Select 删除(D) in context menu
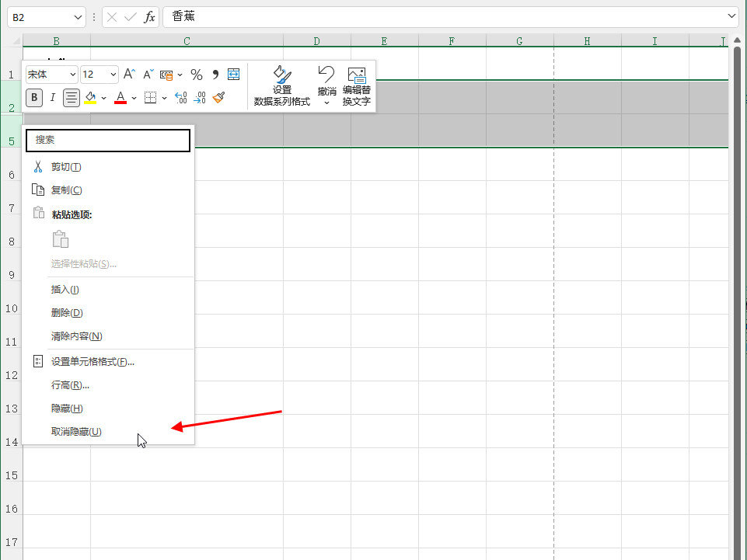Screen dimensions: 747x560 point(109,313)
